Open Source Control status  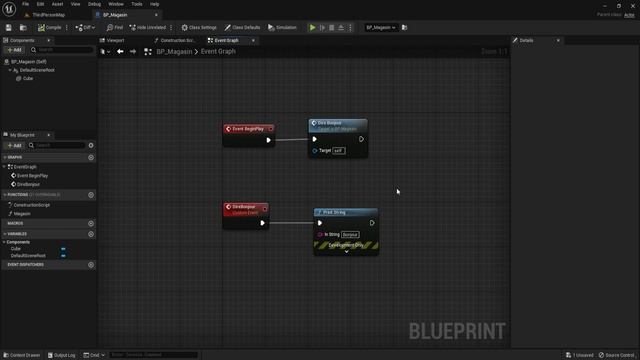coord(616,355)
